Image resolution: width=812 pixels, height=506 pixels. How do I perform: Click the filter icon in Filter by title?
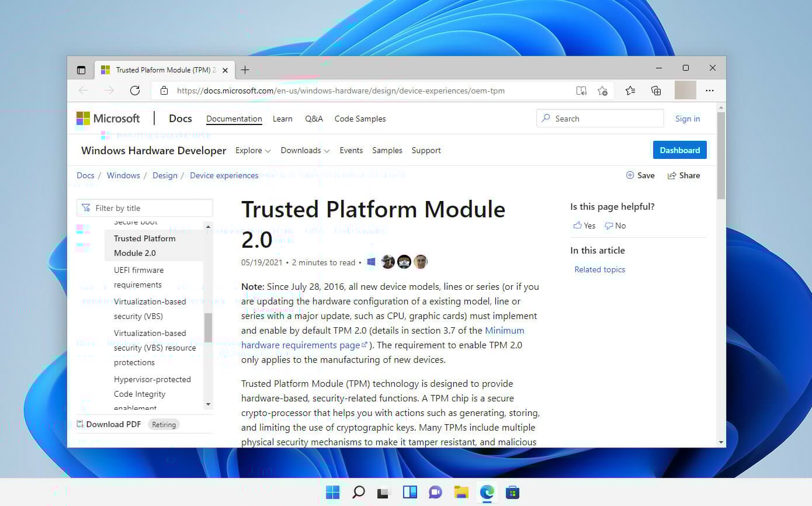click(x=86, y=208)
